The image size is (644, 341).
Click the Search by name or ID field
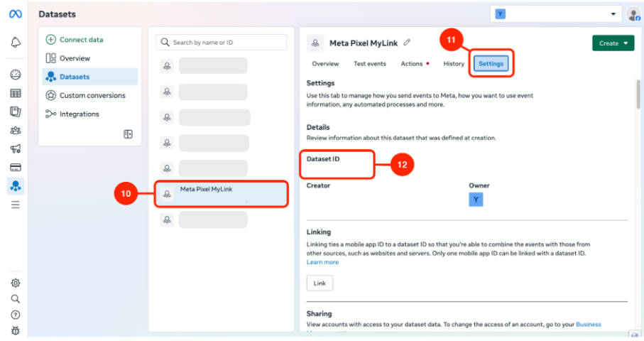click(221, 43)
